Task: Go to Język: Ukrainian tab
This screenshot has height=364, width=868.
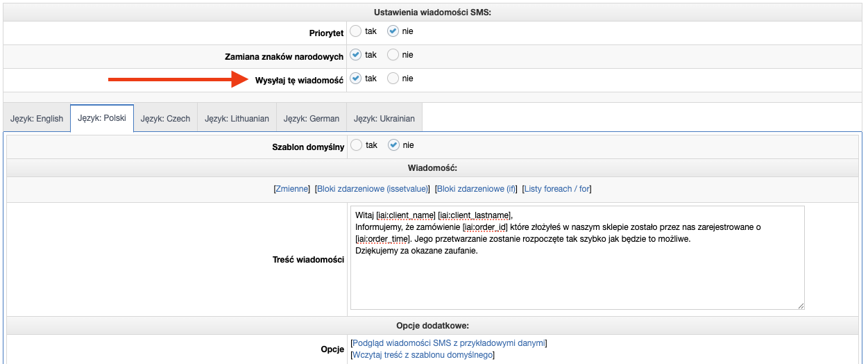Action: pyautogui.click(x=384, y=119)
